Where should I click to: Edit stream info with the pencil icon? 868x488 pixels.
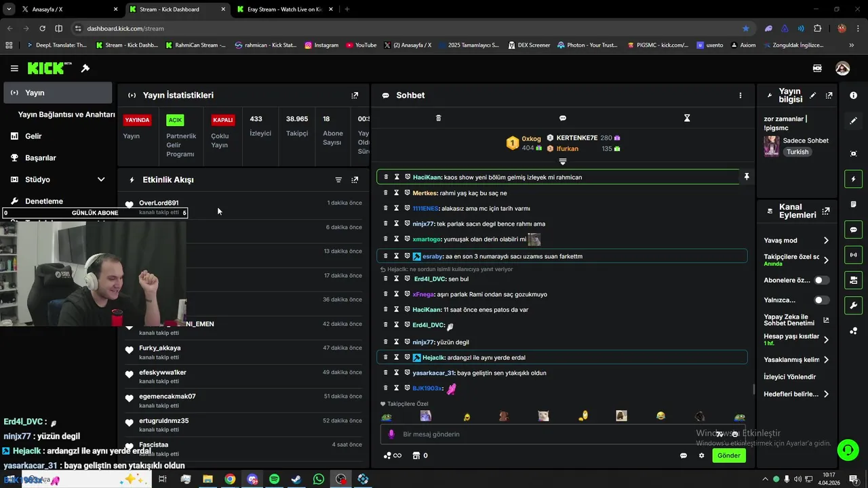pyautogui.click(x=813, y=96)
